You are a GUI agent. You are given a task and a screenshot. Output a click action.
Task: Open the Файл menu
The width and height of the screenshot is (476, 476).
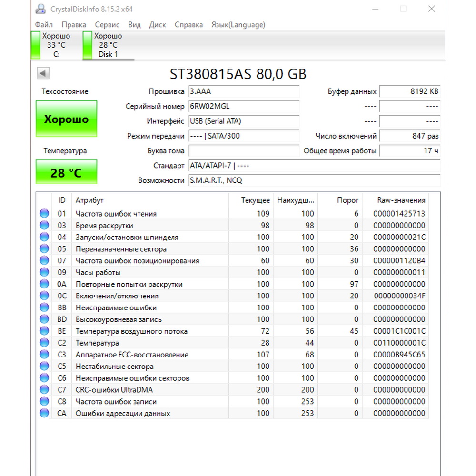click(44, 25)
